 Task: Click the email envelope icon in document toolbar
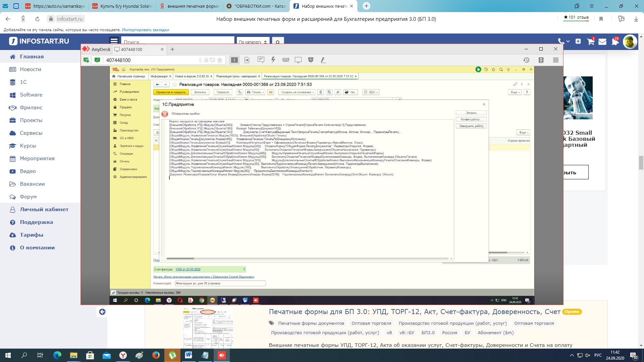[x=271, y=92]
